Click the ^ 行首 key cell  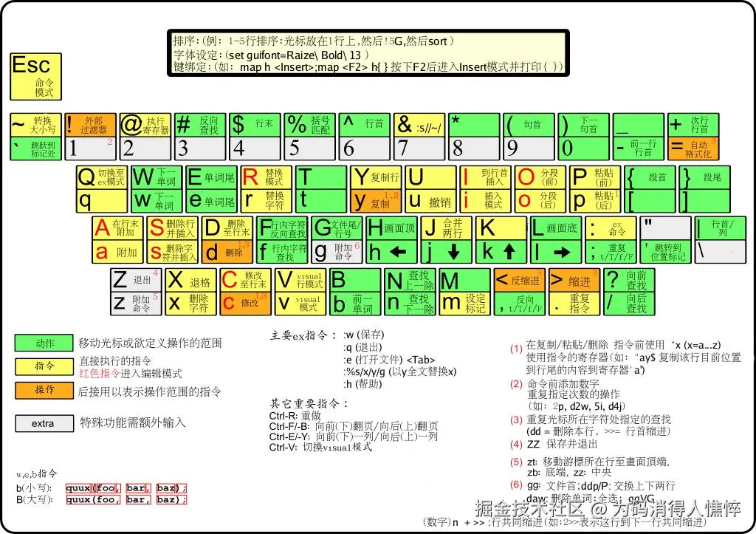[365, 125]
